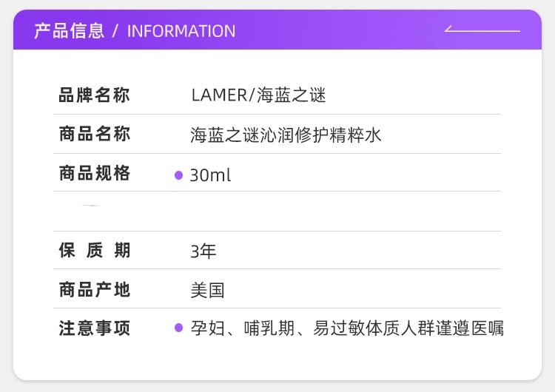The width and height of the screenshot is (555, 392).
Task: Select the 美国 origin value
Action: tap(207, 290)
